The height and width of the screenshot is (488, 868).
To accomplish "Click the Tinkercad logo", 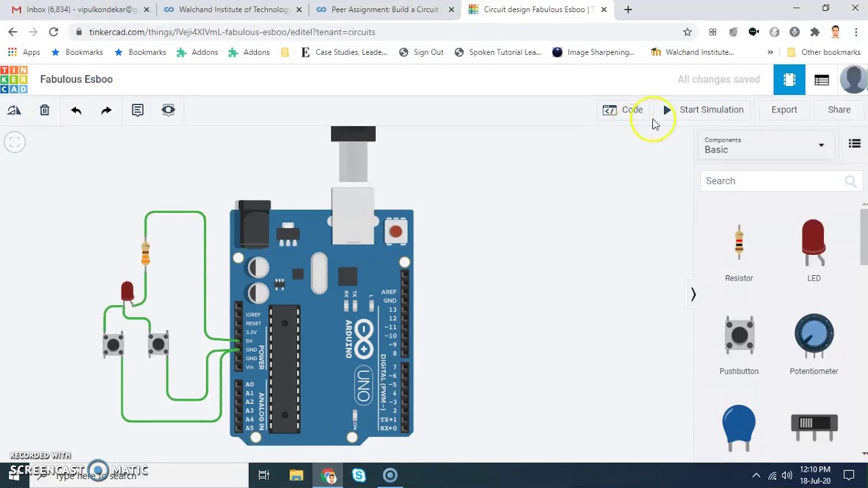I will click(14, 79).
